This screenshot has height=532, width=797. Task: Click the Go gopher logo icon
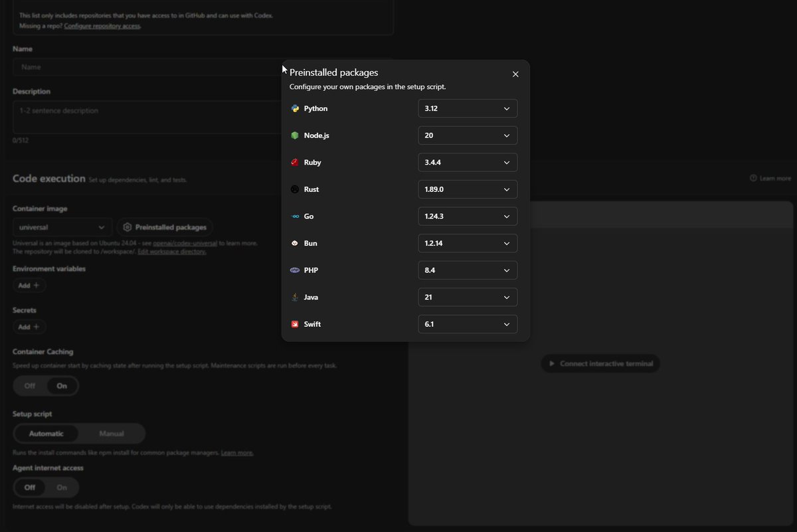(295, 217)
